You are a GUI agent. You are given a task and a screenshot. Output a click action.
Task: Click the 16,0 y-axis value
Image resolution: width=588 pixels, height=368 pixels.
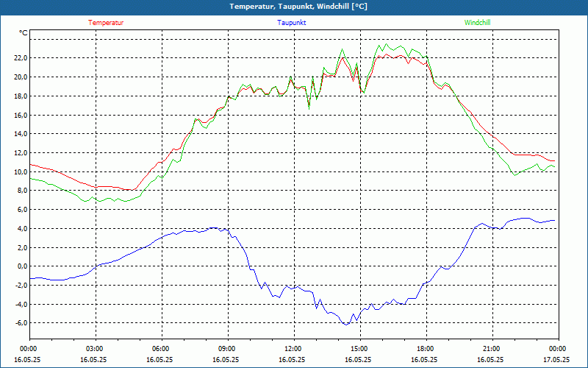click(x=21, y=115)
